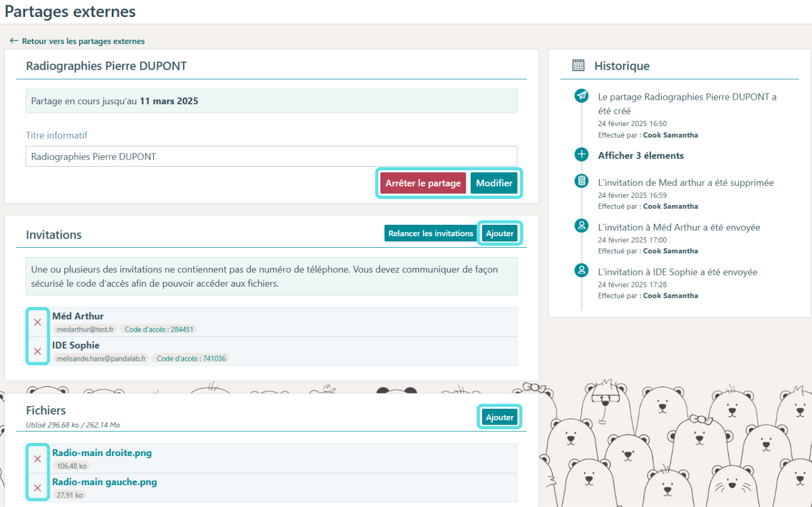The height and width of the screenshot is (507, 812).
Task: Click trash icon of deleted invitation event
Action: point(581,180)
